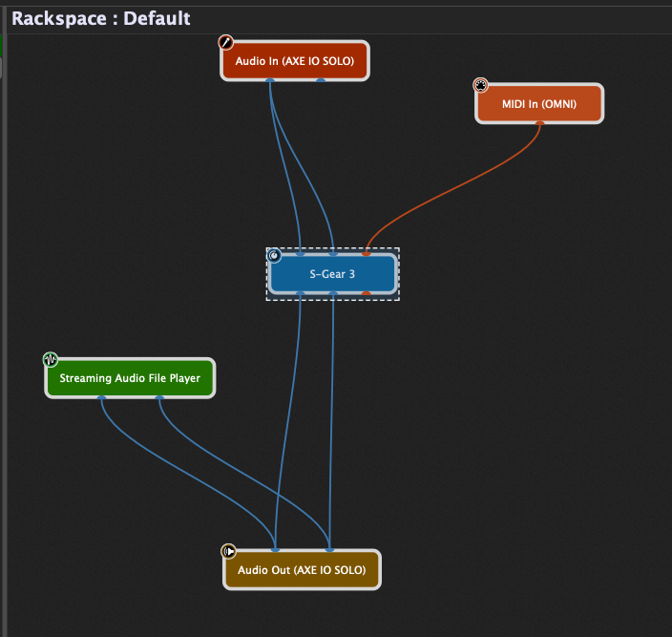Click the Audio In block's corner icon
This screenshot has width=672, height=637.
tap(226, 43)
